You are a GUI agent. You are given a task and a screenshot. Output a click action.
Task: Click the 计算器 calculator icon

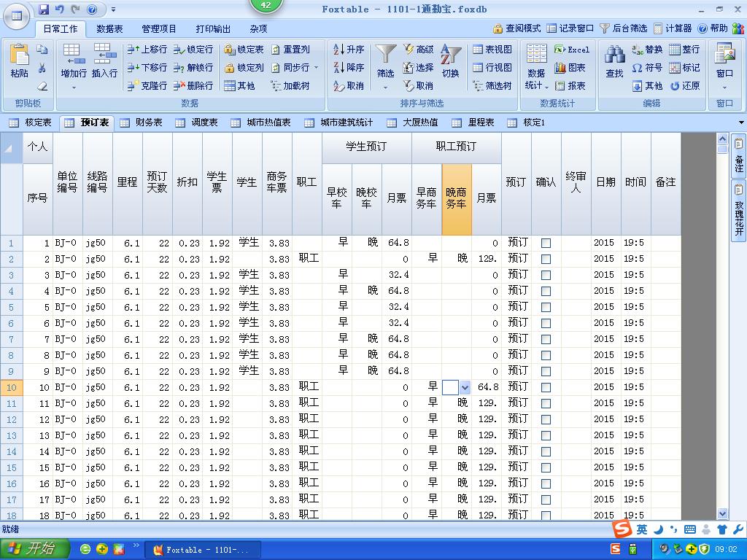(658, 28)
